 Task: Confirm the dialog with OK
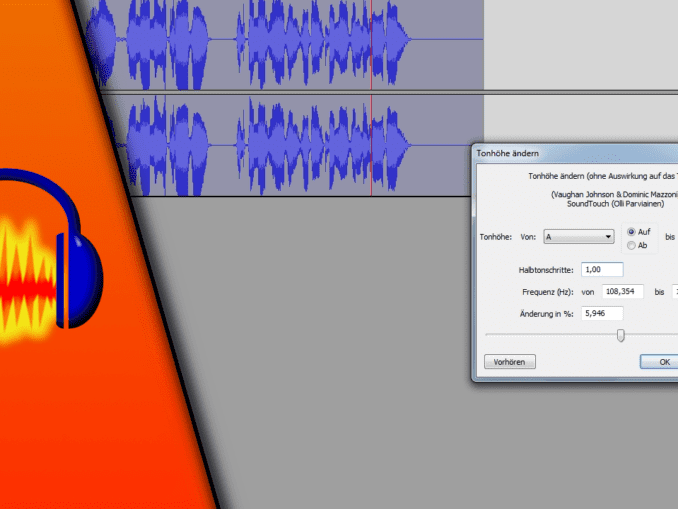point(660,362)
